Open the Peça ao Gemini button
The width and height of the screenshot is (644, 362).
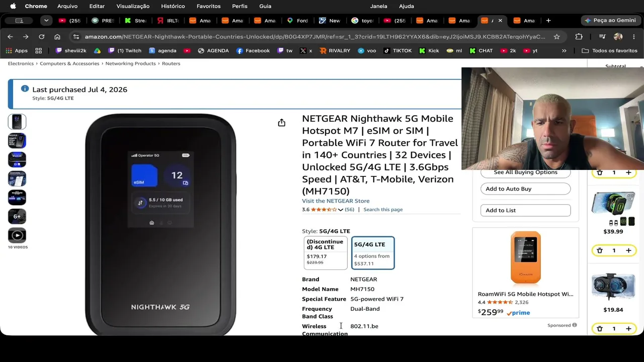point(610,21)
